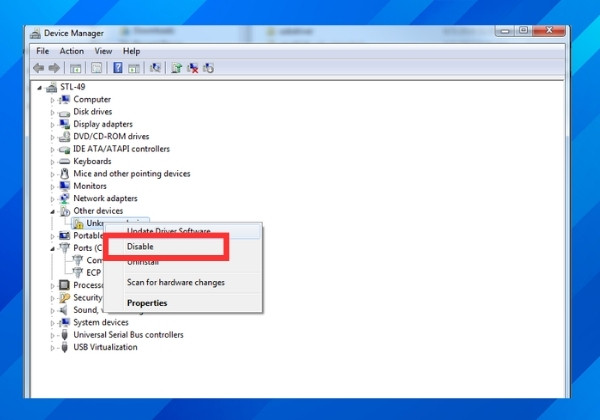
Task: Select the USB Virtualization tree item
Action: pos(105,347)
